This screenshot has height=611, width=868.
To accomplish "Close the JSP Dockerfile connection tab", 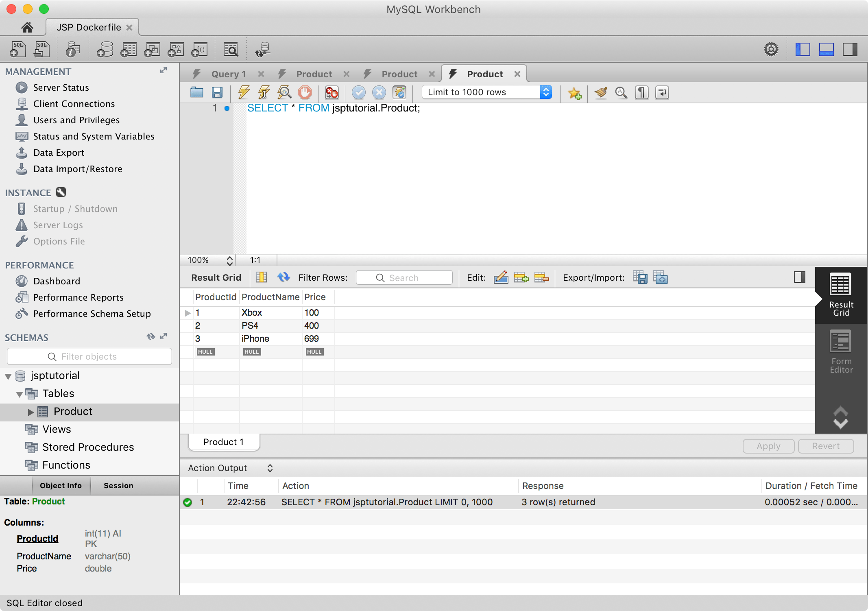I will pyautogui.click(x=129, y=27).
